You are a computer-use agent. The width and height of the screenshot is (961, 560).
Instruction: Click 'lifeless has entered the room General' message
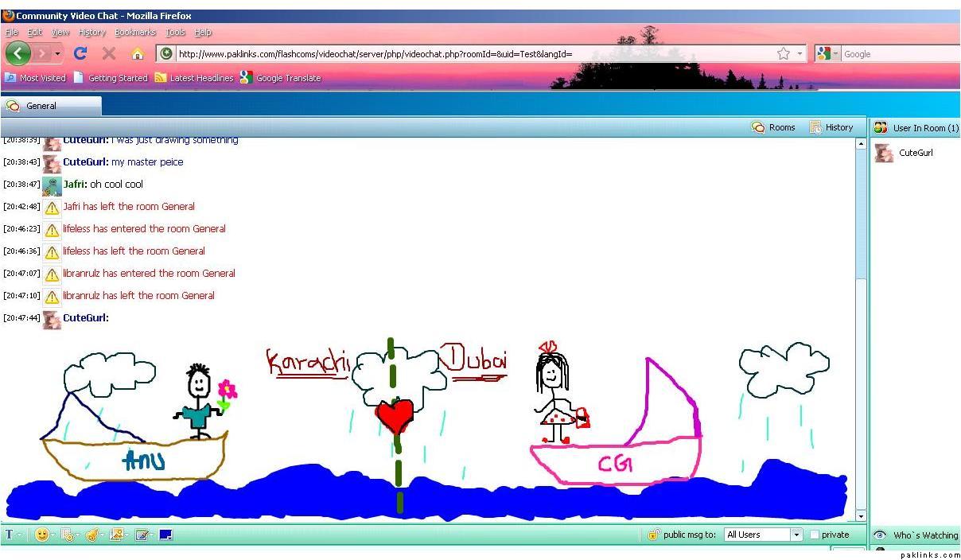145,229
